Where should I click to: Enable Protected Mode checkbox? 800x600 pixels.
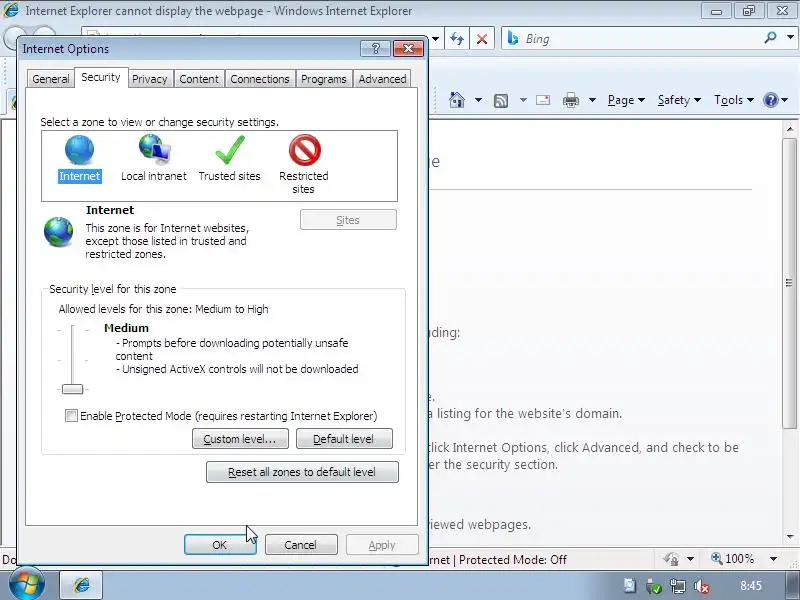[x=71, y=415]
